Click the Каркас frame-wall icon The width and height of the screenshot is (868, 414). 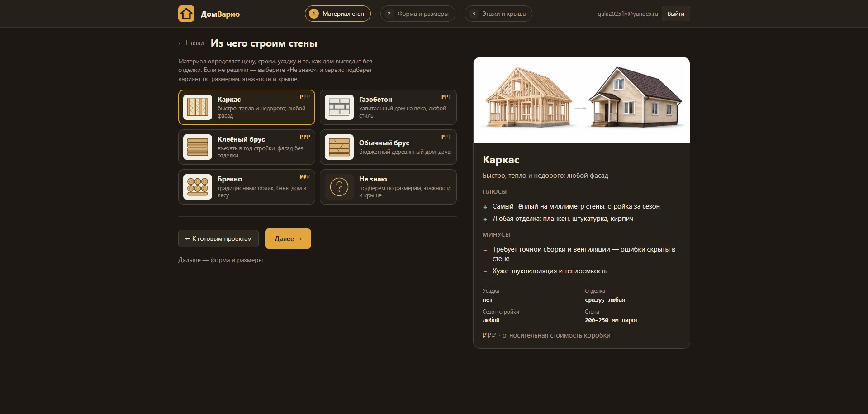(198, 107)
